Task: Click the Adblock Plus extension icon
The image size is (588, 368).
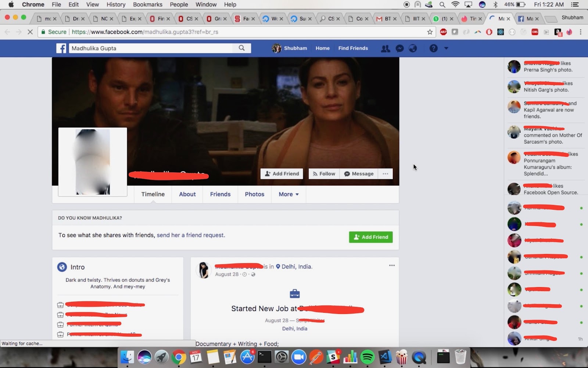Action: [444, 32]
